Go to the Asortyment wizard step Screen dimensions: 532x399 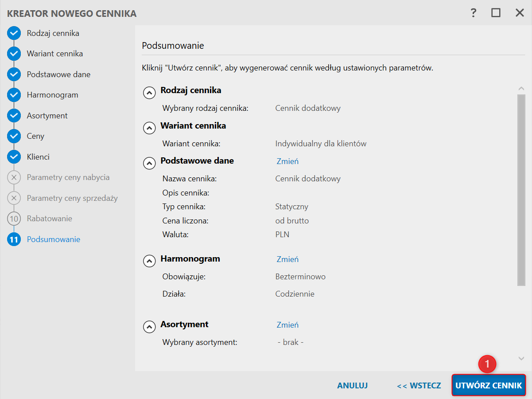(47, 116)
